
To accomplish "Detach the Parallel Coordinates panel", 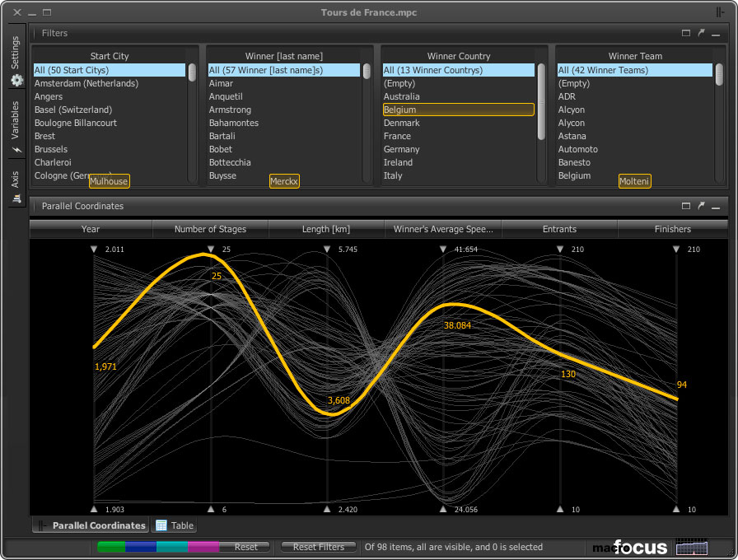I will click(x=701, y=206).
